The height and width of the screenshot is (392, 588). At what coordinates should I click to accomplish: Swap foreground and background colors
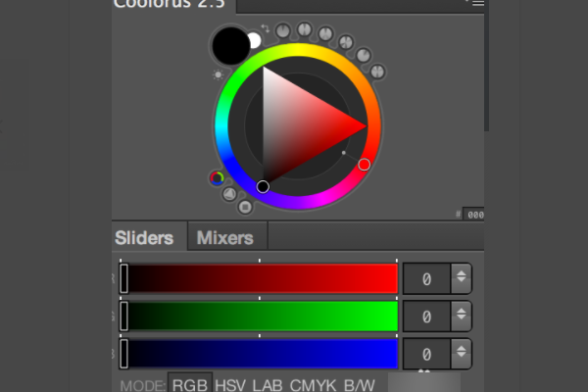264,28
